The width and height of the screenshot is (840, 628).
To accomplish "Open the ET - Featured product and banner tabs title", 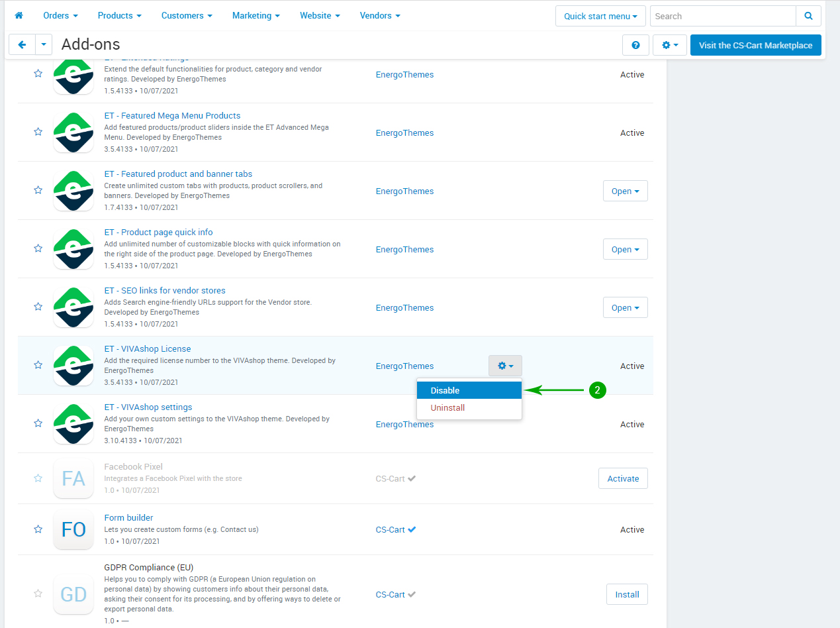I will tap(178, 174).
